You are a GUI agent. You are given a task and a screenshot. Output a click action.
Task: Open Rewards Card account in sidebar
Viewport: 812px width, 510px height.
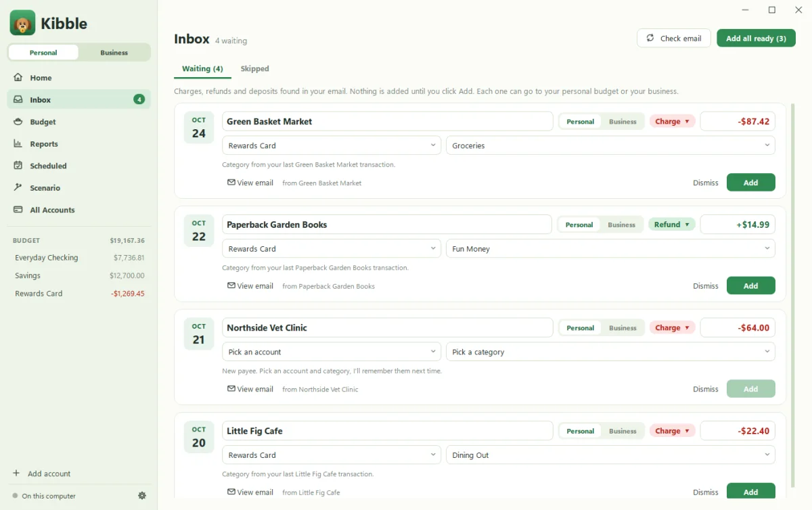point(78,294)
